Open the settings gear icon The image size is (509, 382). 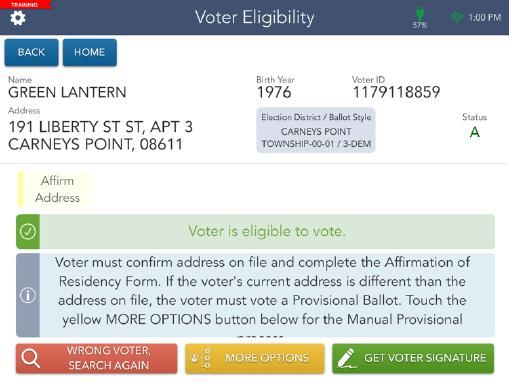click(x=18, y=18)
